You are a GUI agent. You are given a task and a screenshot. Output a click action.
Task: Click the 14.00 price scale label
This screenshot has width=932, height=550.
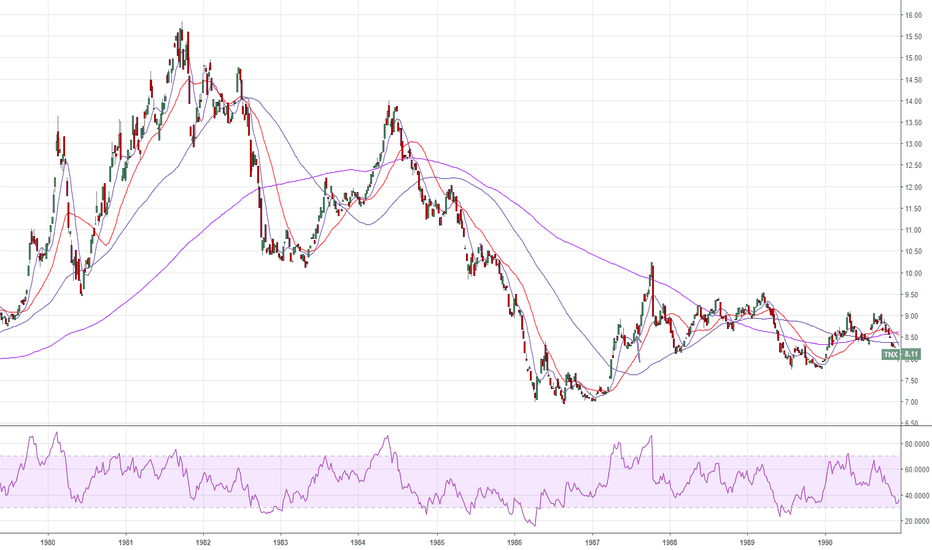pyautogui.click(x=913, y=101)
